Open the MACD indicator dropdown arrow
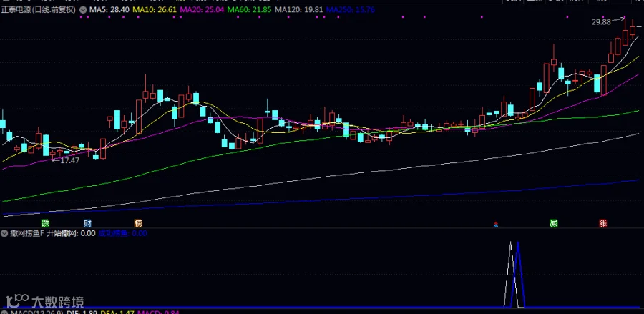The image size is (644, 314). click(x=4, y=313)
